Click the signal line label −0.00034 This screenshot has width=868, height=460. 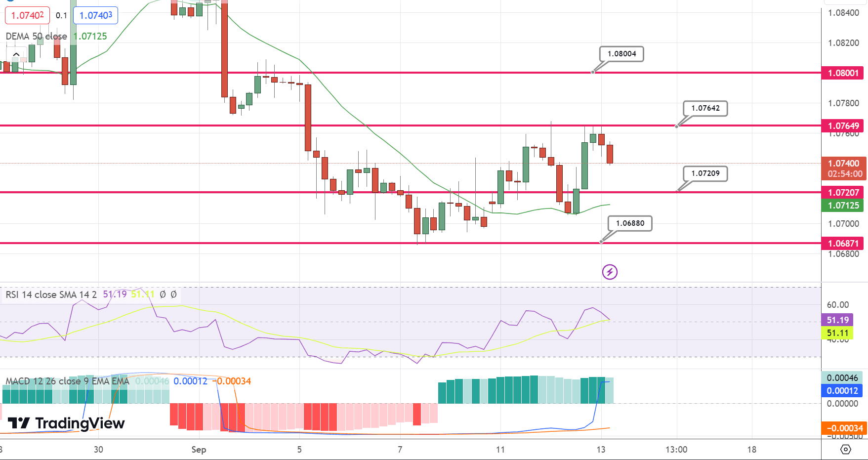[x=844, y=428]
